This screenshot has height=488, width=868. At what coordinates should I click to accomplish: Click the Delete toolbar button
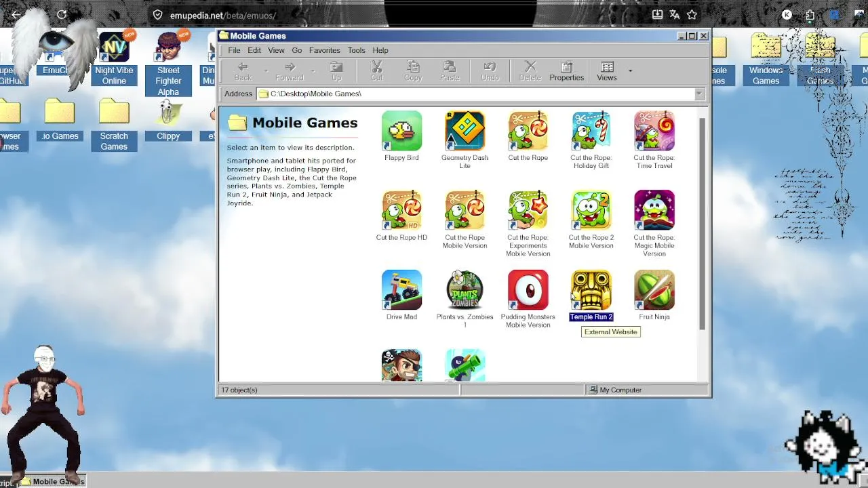530,71
